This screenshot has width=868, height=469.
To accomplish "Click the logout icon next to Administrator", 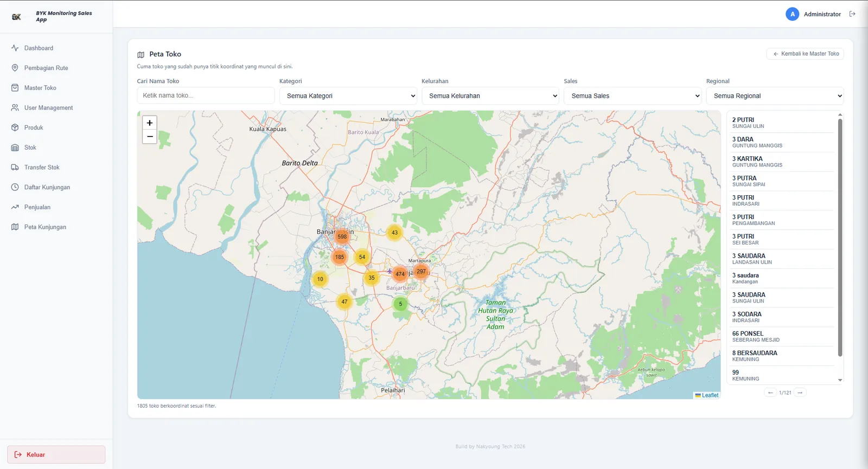I will pyautogui.click(x=852, y=14).
